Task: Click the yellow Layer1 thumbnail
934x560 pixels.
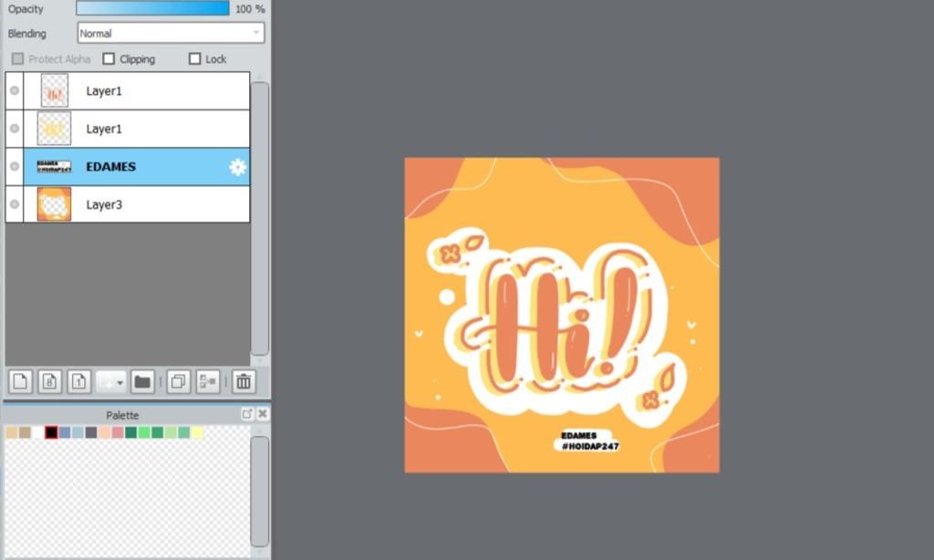Action: [x=54, y=129]
